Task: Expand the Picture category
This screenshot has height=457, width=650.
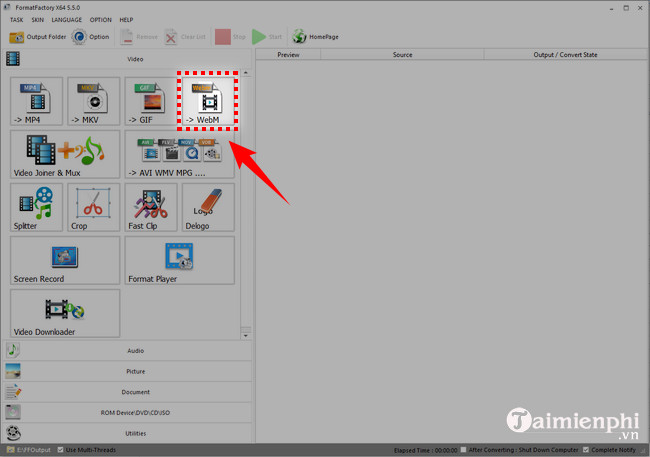Action: 128,371
